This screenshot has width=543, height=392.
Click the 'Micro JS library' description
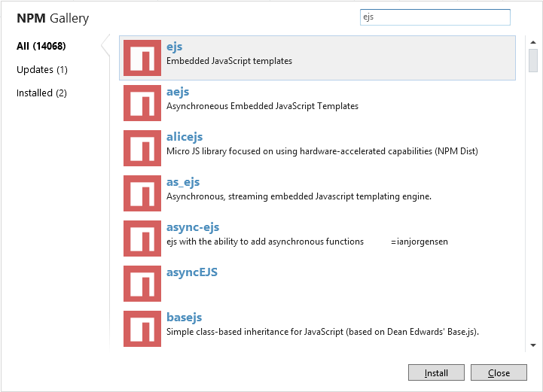(x=322, y=151)
